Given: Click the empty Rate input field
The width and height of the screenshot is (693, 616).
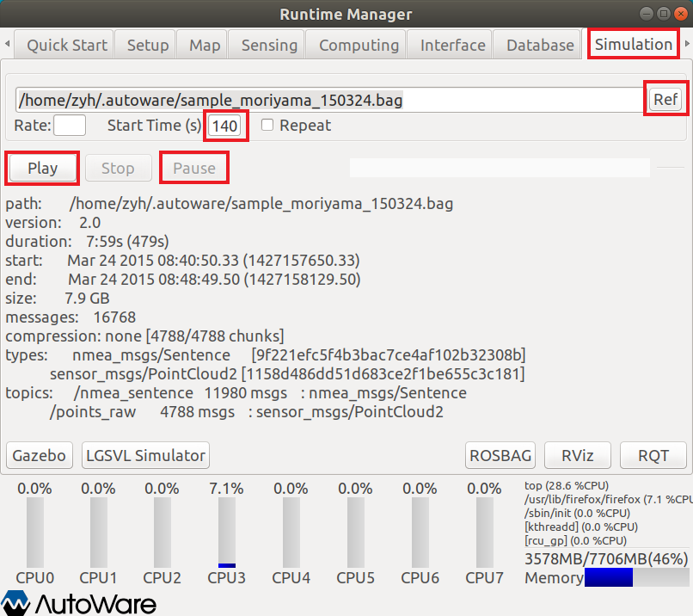Looking at the screenshot, I should click(69, 125).
